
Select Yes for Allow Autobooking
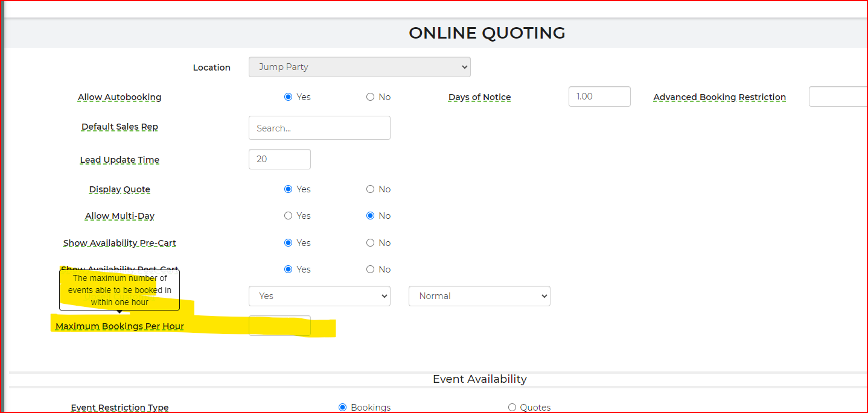coord(288,97)
